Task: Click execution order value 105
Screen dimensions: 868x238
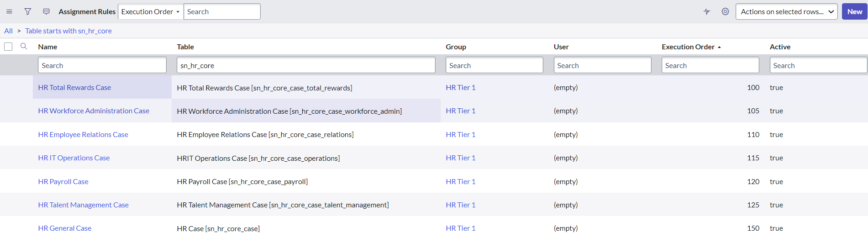Action: click(x=753, y=111)
